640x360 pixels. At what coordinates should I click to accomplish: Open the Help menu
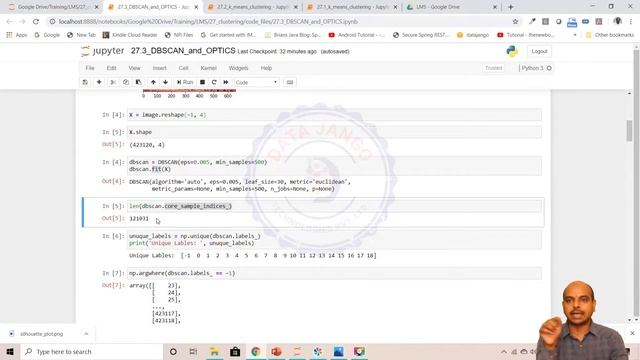[x=266, y=68]
